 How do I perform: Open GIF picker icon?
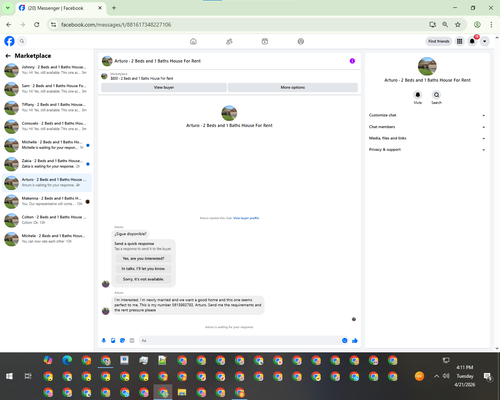(132, 340)
